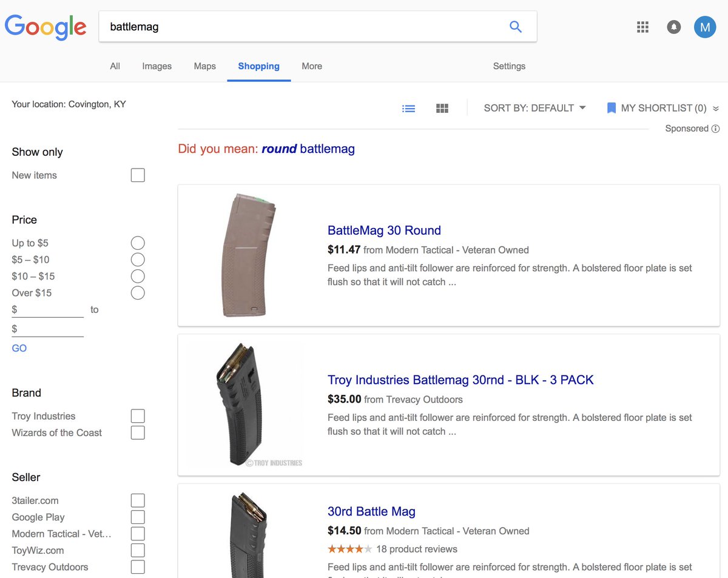Click the Troy Industries black magazine thumbnail
Image resolution: width=728 pixels, height=578 pixels.
(x=245, y=405)
